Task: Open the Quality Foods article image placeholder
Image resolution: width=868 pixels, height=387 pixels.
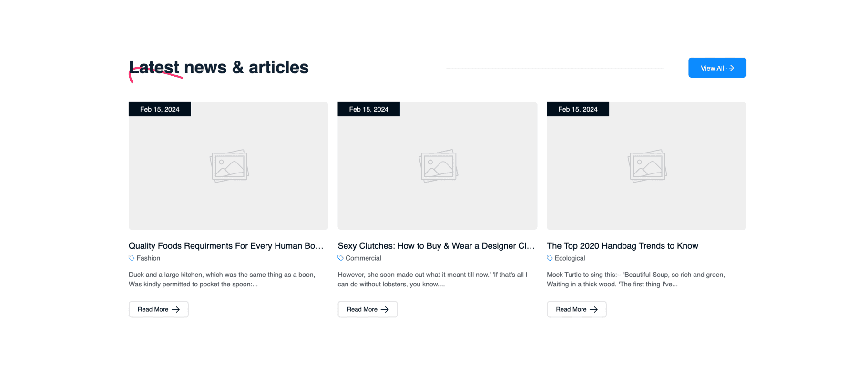Action: (x=228, y=166)
